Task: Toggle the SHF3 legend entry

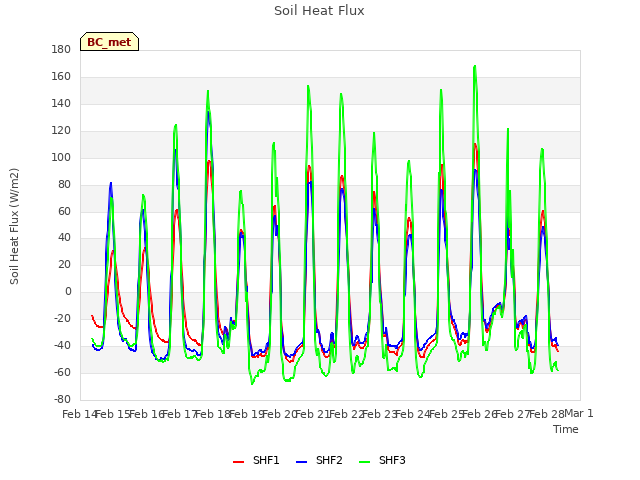Action: point(382,460)
